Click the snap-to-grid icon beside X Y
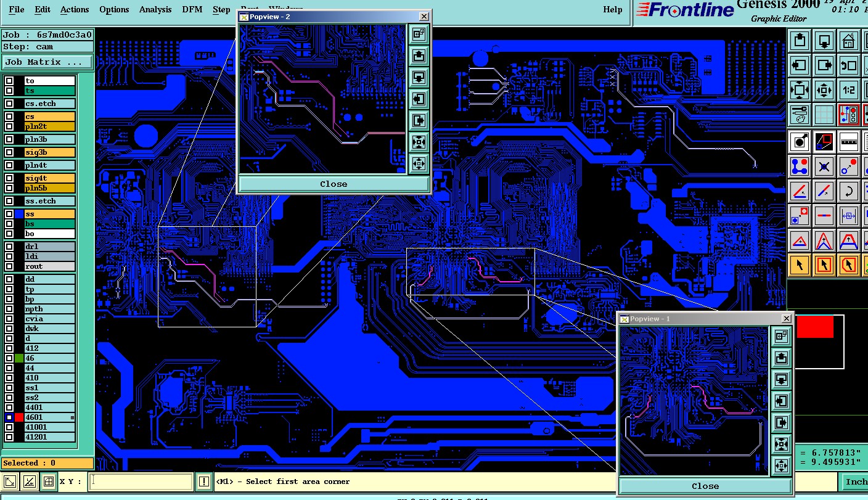 (49, 482)
